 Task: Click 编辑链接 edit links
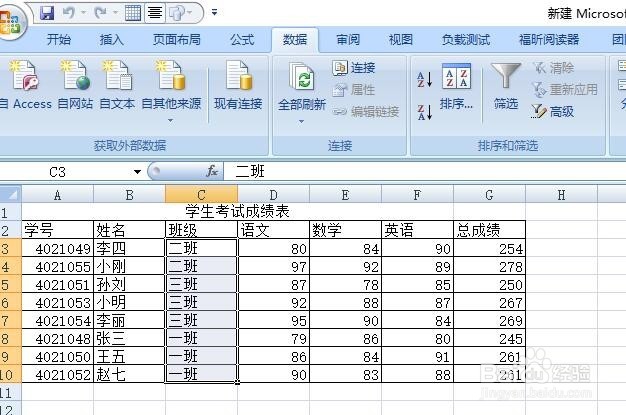(x=366, y=111)
